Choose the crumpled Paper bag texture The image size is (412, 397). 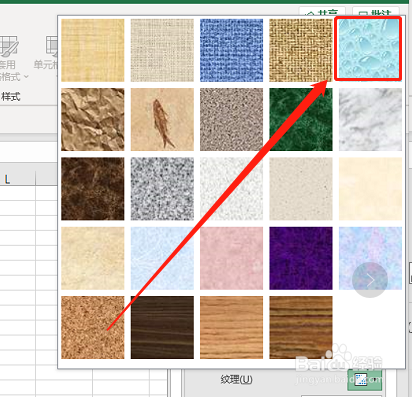[x=93, y=120]
